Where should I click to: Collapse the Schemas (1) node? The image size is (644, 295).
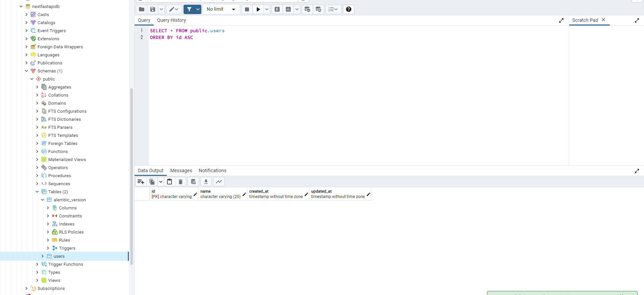click(27, 71)
